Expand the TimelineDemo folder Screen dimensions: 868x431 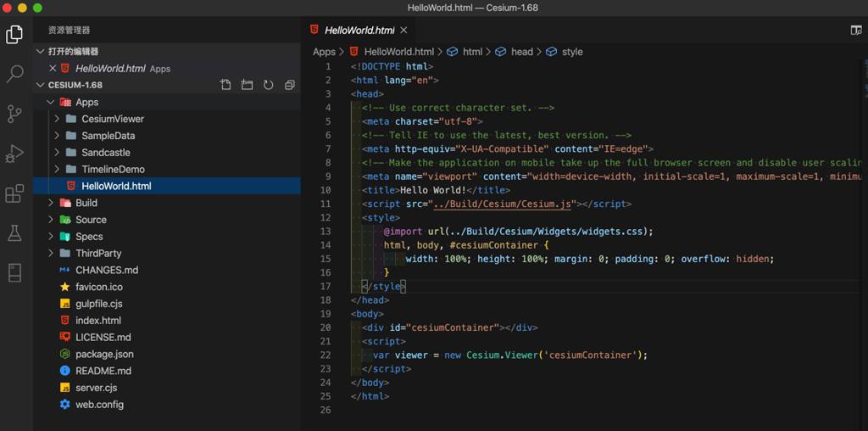click(57, 169)
